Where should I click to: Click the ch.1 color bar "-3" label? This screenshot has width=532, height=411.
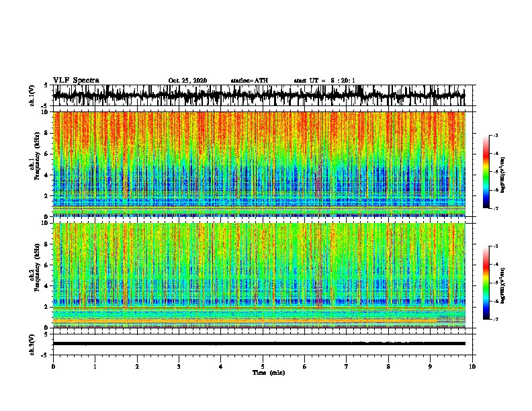pos(495,135)
